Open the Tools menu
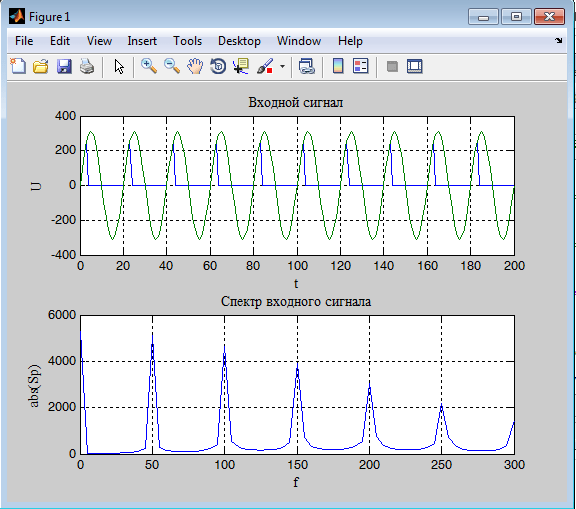 [187, 41]
